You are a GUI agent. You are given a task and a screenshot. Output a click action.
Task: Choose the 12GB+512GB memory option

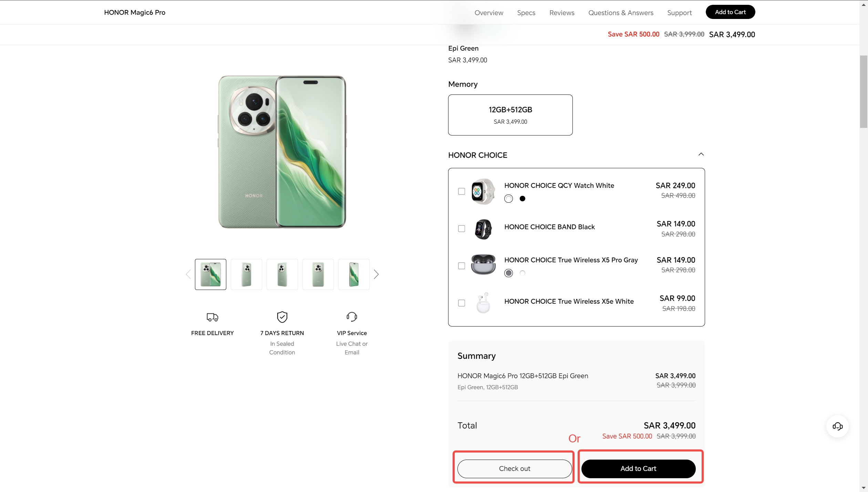(510, 115)
